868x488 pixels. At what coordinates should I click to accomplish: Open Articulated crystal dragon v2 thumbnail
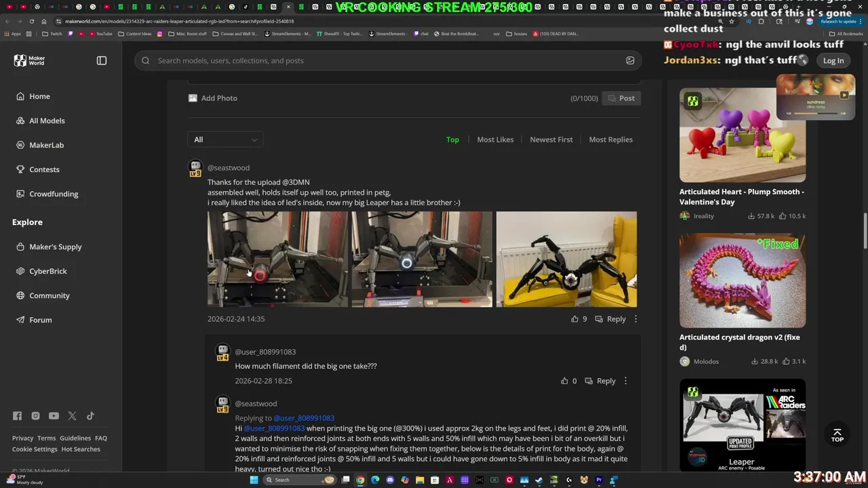743,281
